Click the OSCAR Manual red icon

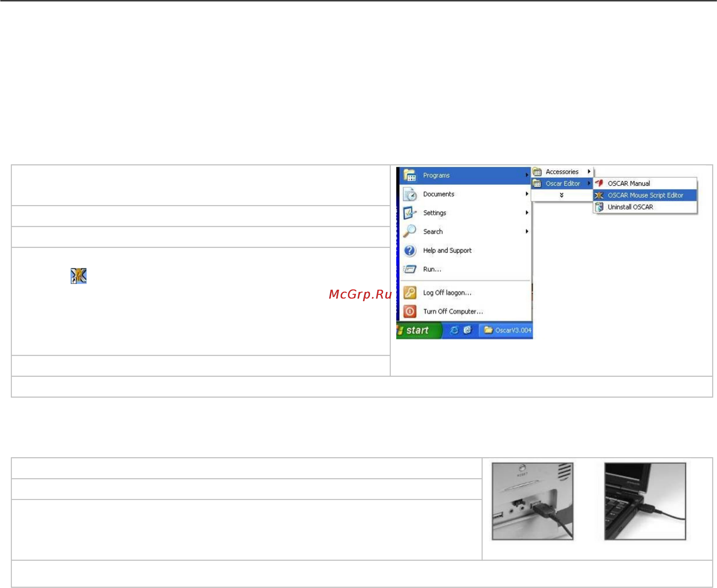click(x=599, y=183)
